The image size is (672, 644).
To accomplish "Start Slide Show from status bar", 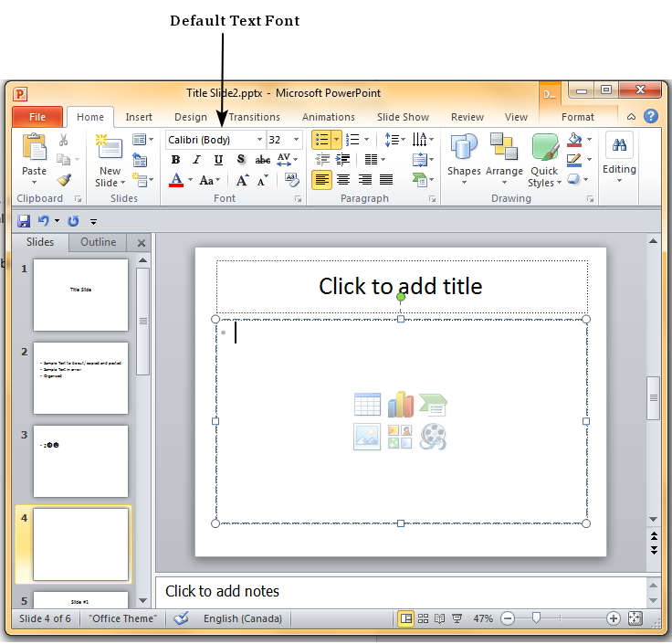I will [457, 618].
